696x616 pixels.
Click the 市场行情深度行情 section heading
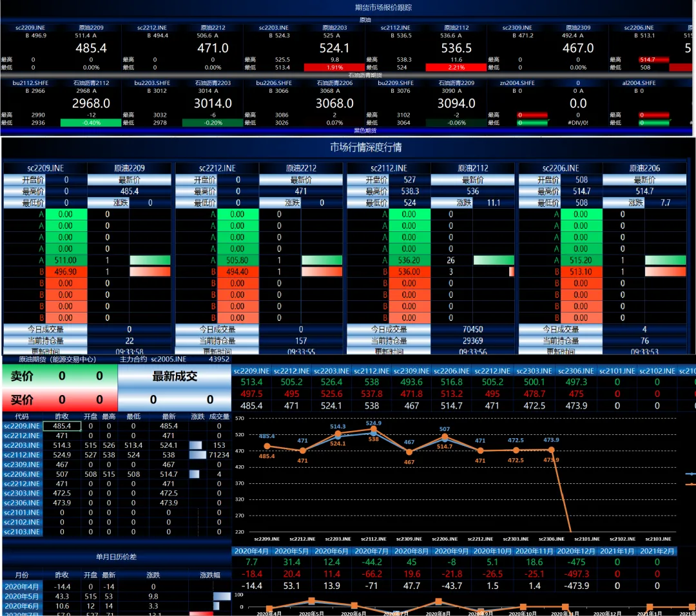point(366,148)
